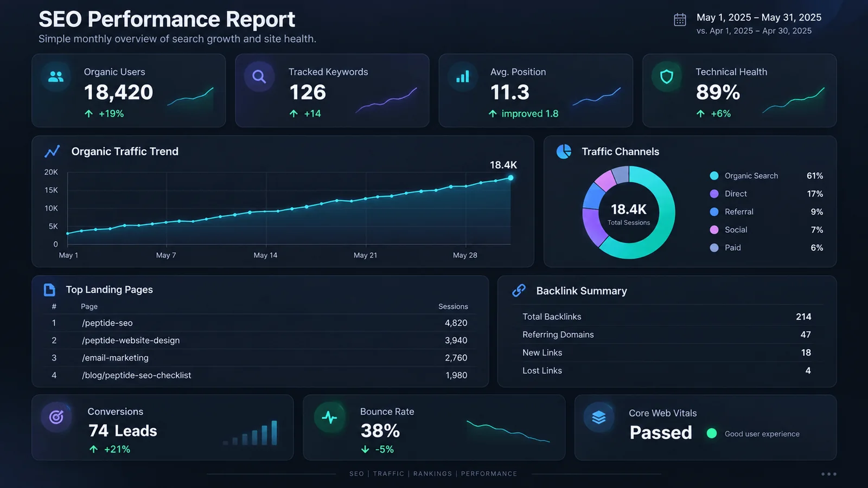
Task: Click the Organic Users people icon
Action: pyautogui.click(x=56, y=77)
